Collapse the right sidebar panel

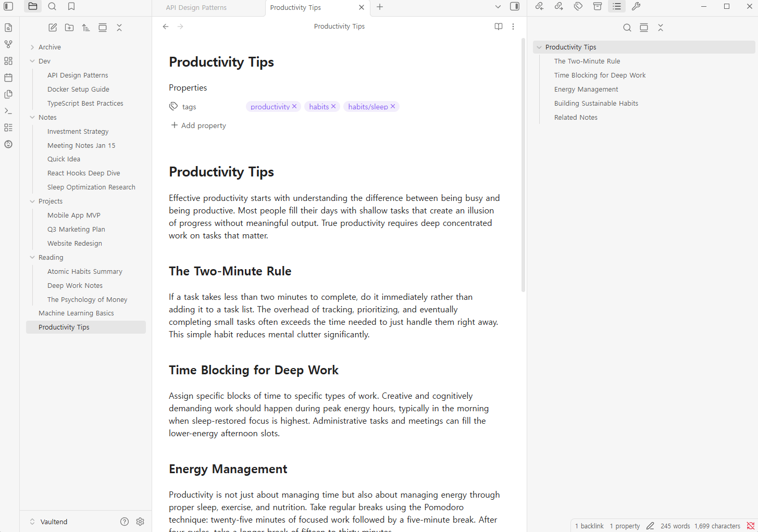pyautogui.click(x=515, y=7)
